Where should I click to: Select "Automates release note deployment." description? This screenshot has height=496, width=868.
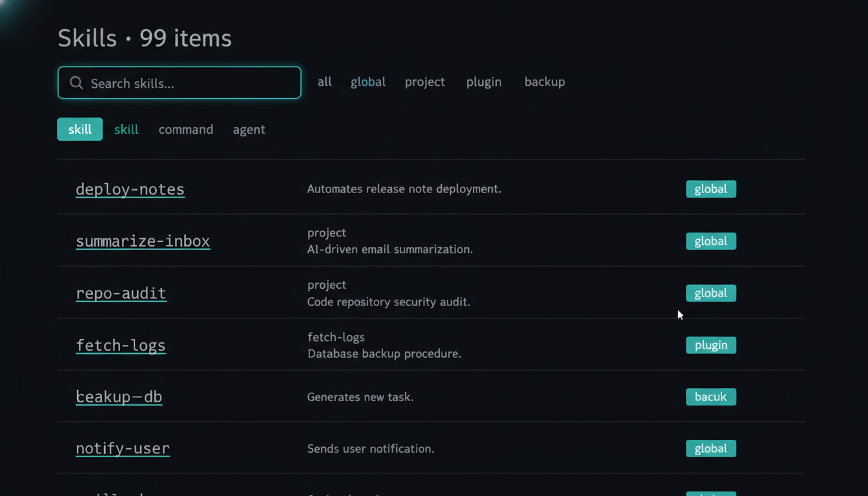pyautogui.click(x=404, y=189)
